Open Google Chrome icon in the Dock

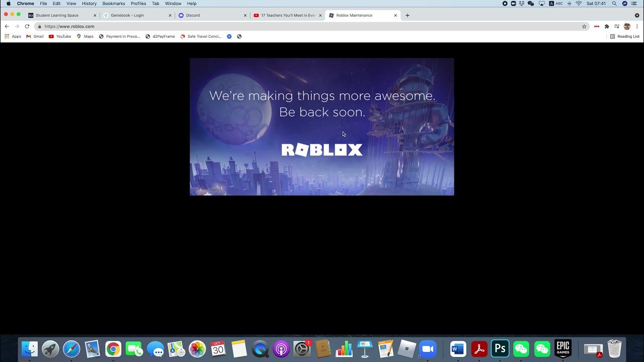tap(113, 348)
